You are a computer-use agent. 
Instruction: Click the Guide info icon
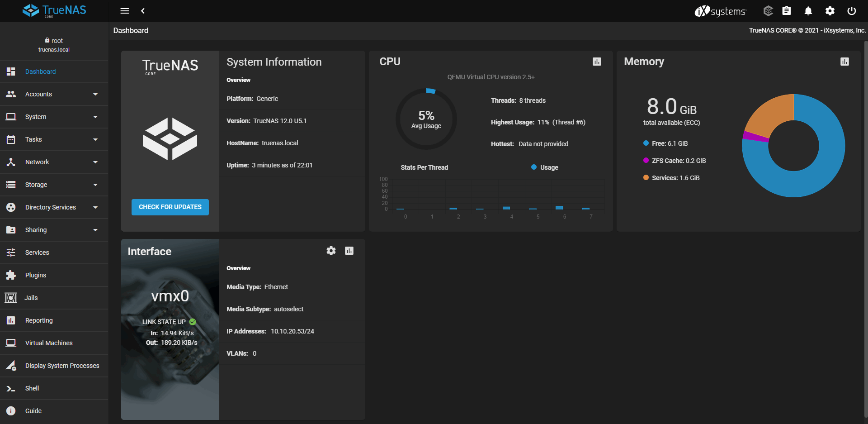click(x=11, y=411)
